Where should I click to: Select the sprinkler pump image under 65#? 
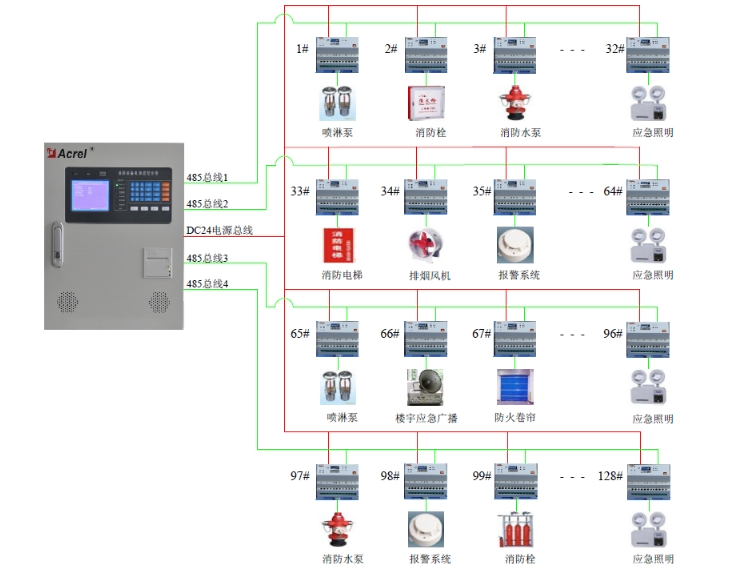338,387
